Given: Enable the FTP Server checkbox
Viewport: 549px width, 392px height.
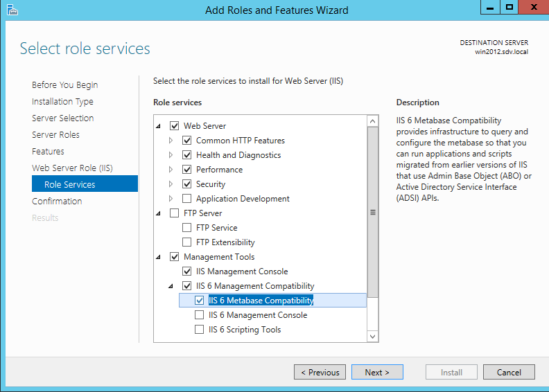Looking at the screenshot, I should (x=174, y=213).
